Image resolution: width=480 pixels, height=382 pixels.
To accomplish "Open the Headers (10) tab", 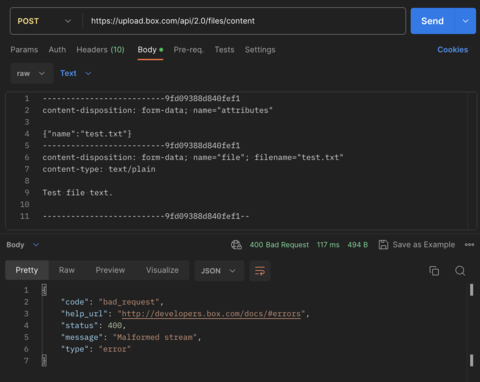I will 100,50.
